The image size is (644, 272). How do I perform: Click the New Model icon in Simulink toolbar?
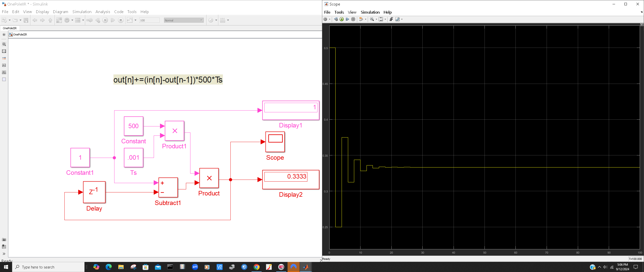[4, 20]
